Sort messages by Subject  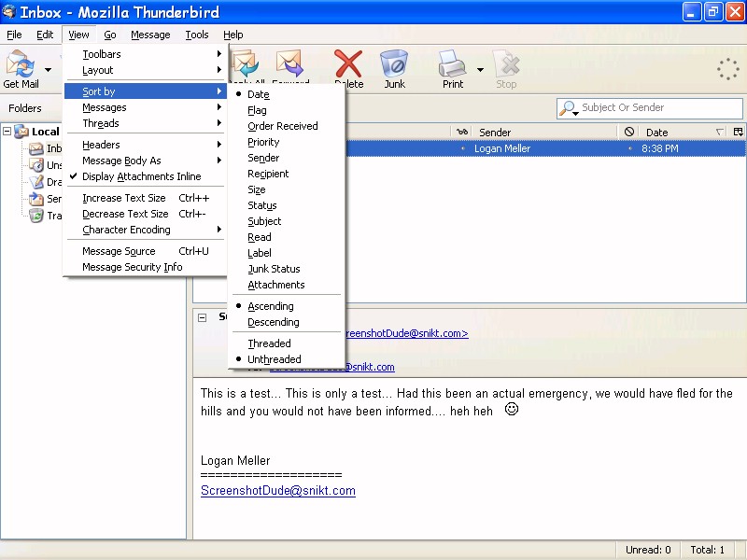coord(287,221)
